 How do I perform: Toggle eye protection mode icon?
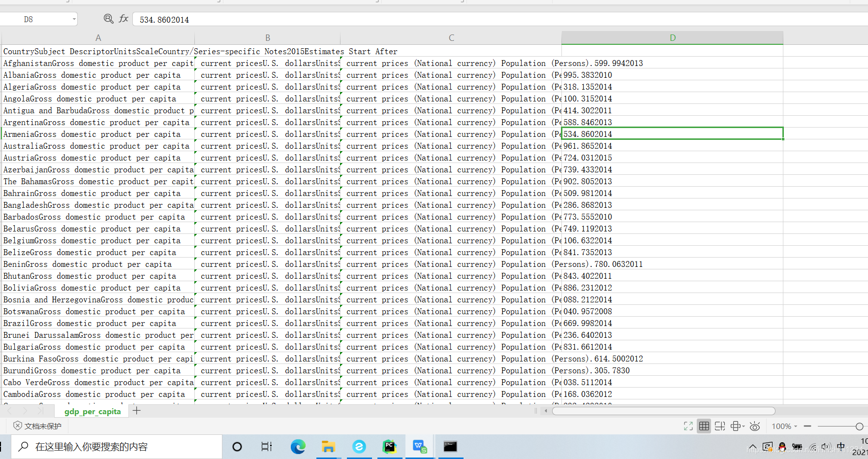pos(755,426)
